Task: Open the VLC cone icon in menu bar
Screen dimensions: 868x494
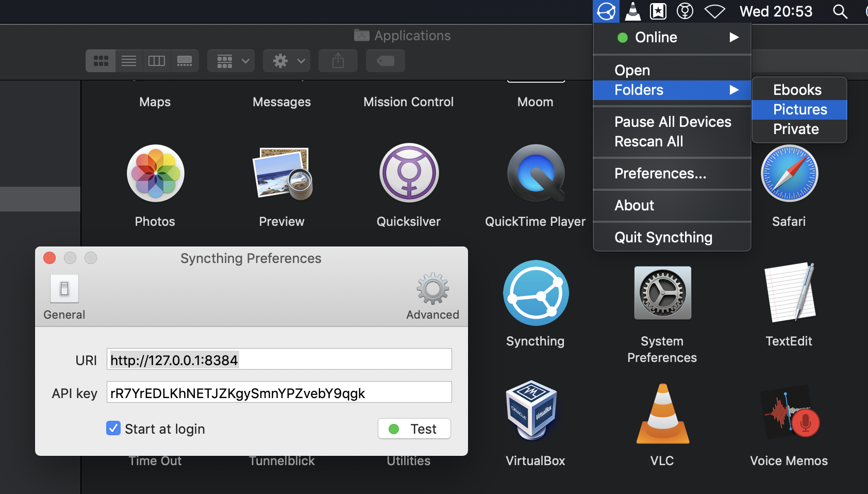Action: click(x=632, y=11)
